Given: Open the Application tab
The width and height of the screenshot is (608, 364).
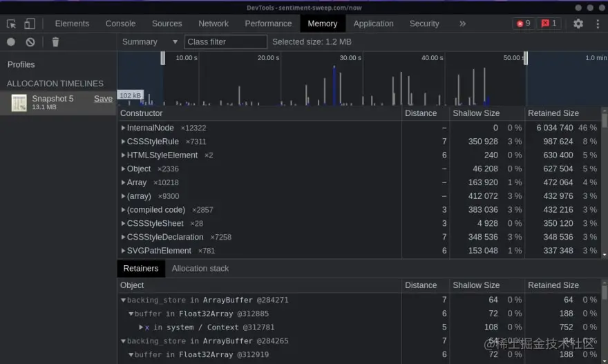Looking at the screenshot, I should coord(373,23).
